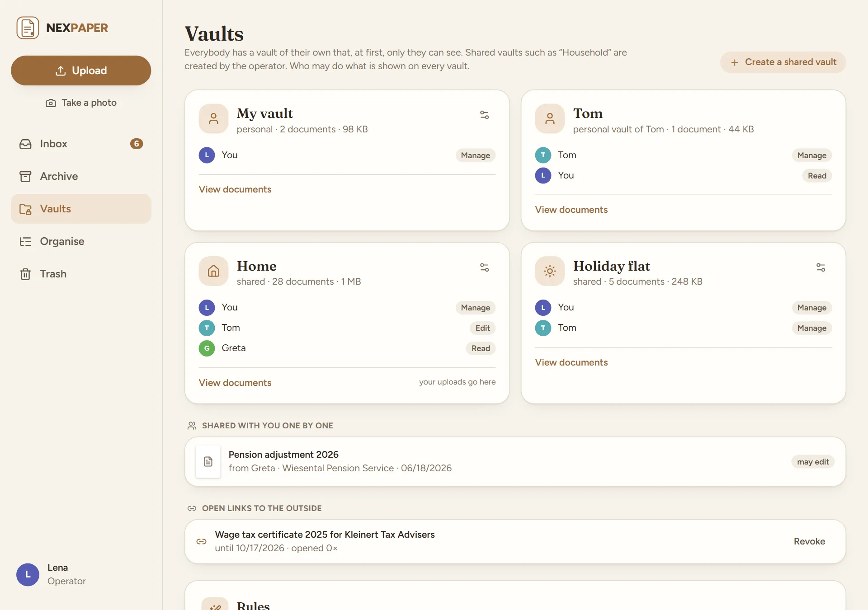
Task: Go to the Archive section
Action: point(81,176)
